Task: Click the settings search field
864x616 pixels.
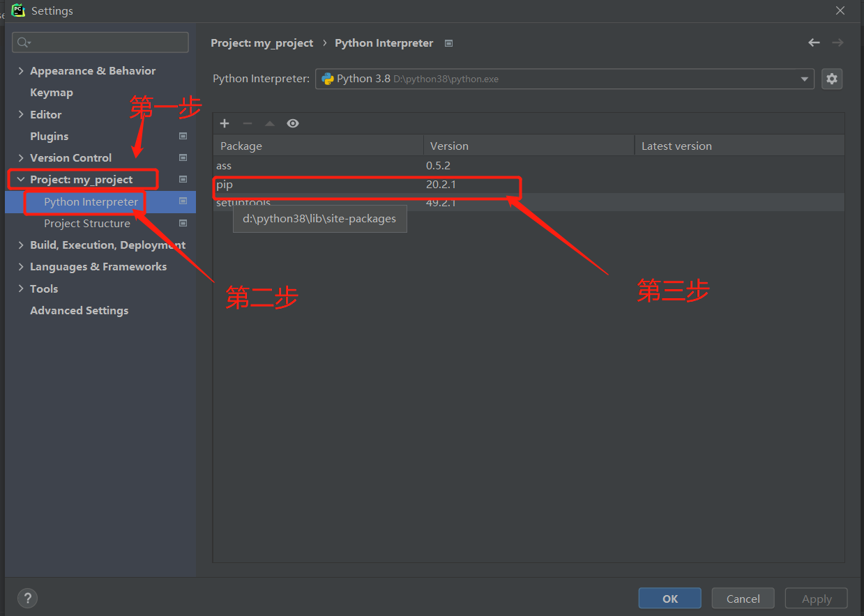Action: tap(100, 43)
